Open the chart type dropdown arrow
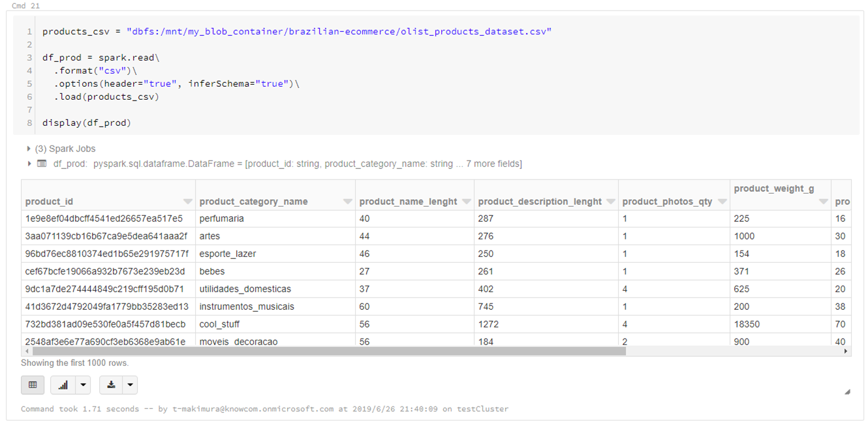This screenshot has height=424, width=868. click(x=83, y=385)
